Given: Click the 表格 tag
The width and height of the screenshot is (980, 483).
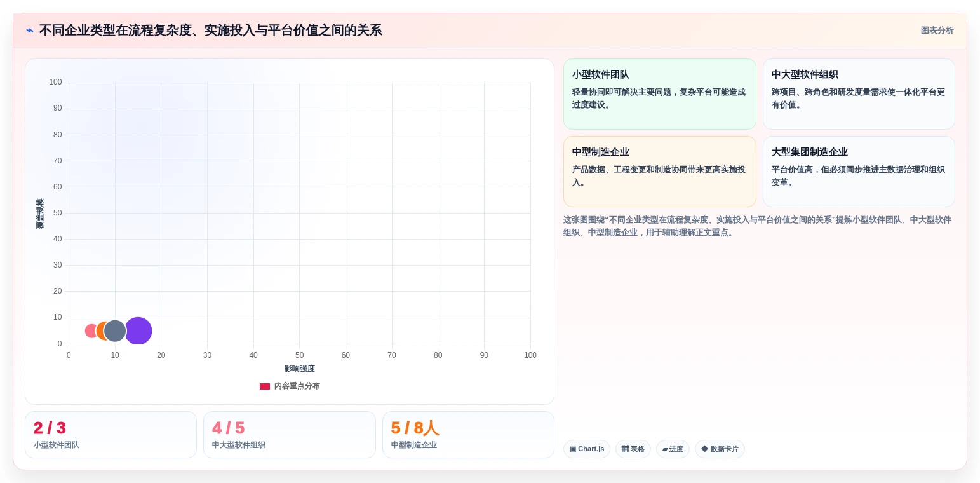Looking at the screenshot, I should pyautogui.click(x=633, y=449).
